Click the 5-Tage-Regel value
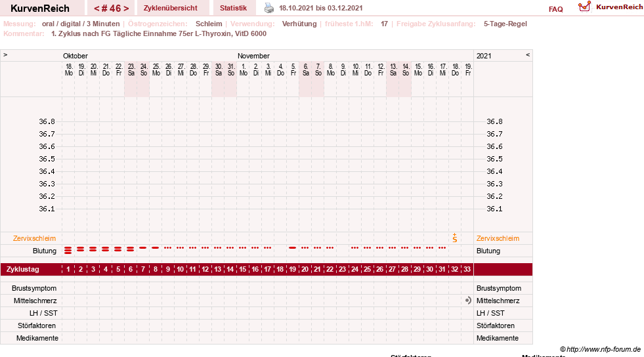Image resolution: width=644 pixels, height=357 pixels. [x=505, y=24]
